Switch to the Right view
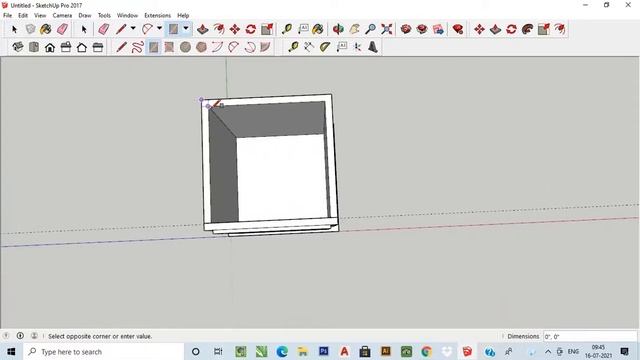640x360 pixels. point(66,47)
